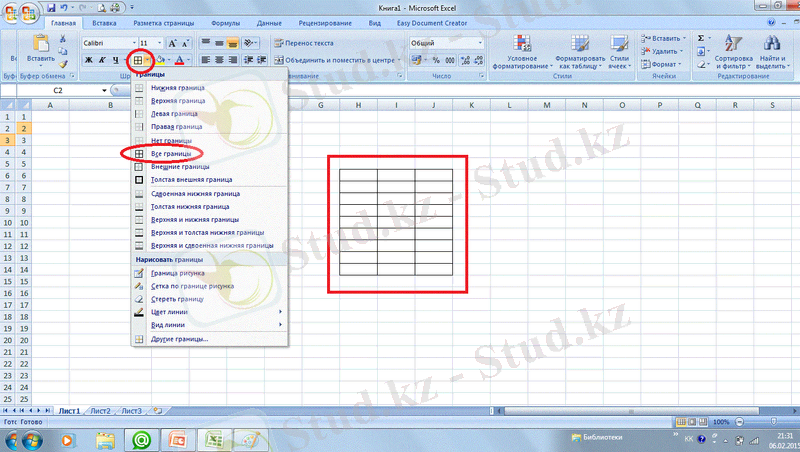Toggle center horizontal alignment
The image size is (800, 452).
pyautogui.click(x=218, y=60)
